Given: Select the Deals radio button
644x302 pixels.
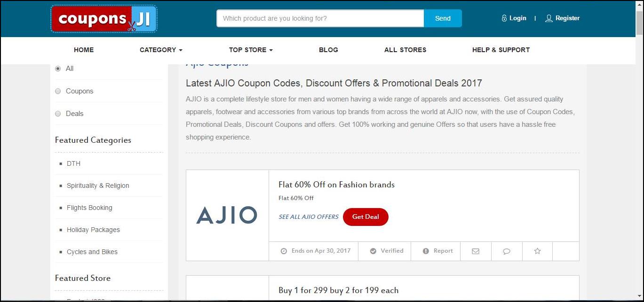Looking at the screenshot, I should 58,114.
